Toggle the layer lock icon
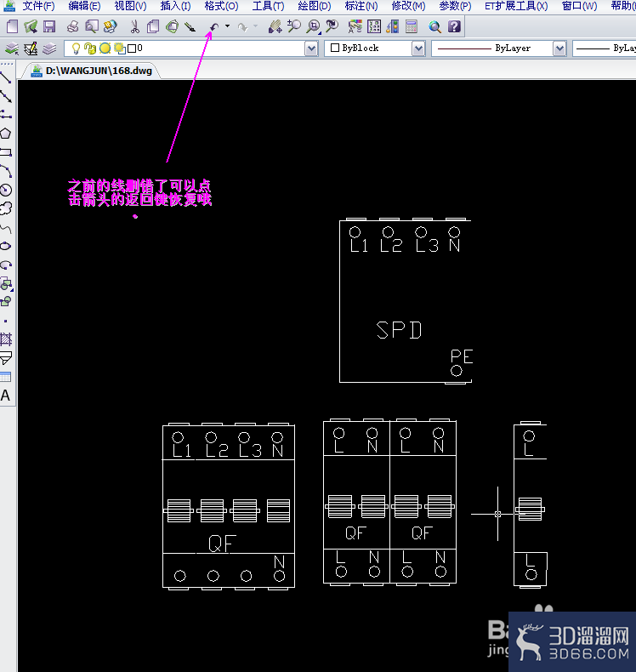 coord(90,48)
